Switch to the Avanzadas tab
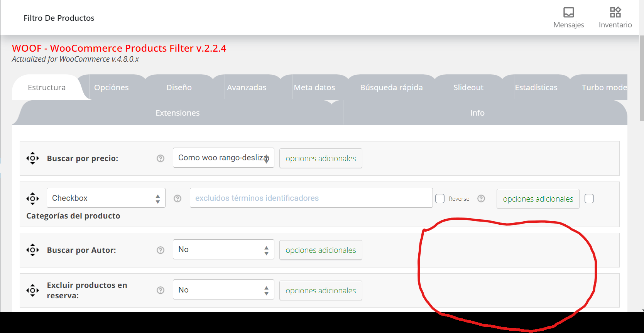This screenshot has height=333, width=644. tap(247, 87)
